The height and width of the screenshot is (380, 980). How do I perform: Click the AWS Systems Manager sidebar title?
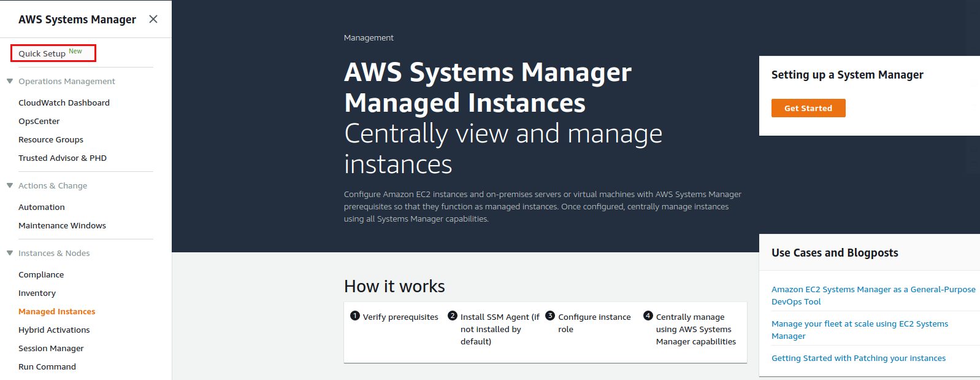[77, 19]
